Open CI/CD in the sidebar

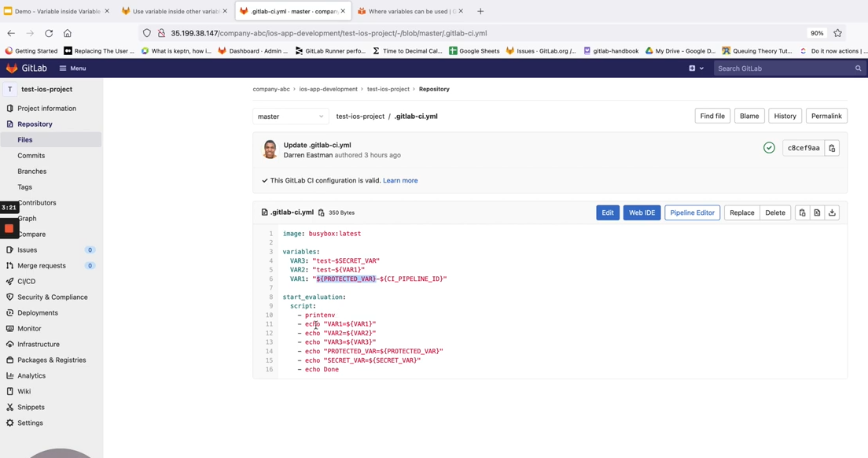tap(27, 281)
